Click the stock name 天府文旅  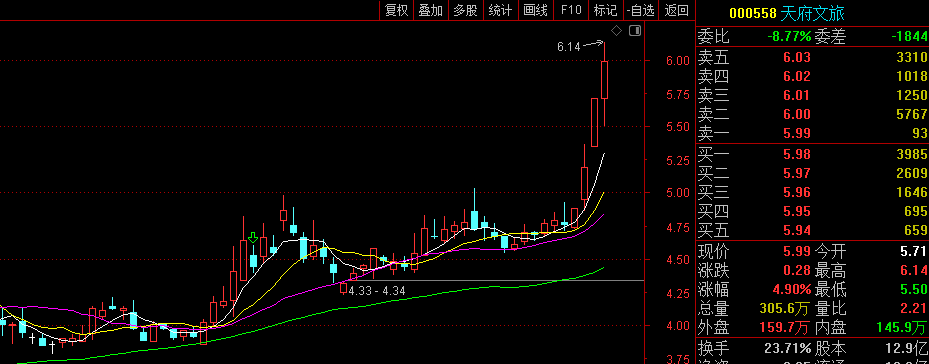pyautogui.click(x=812, y=13)
